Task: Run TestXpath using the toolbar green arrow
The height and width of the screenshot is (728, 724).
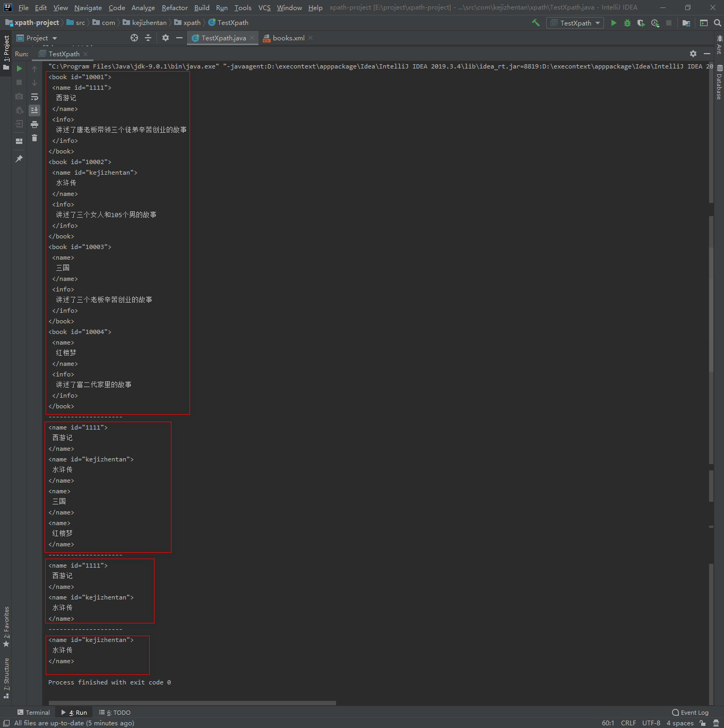Action: click(614, 23)
